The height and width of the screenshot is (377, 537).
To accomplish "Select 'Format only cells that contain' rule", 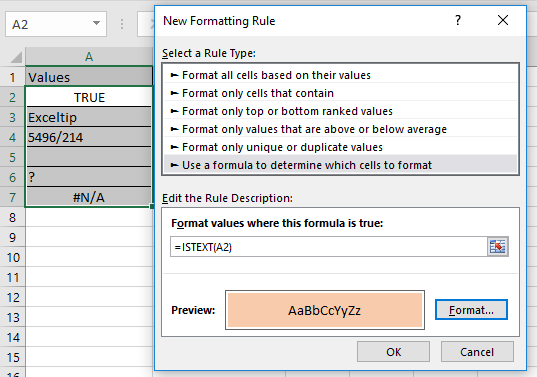I will (340, 93).
